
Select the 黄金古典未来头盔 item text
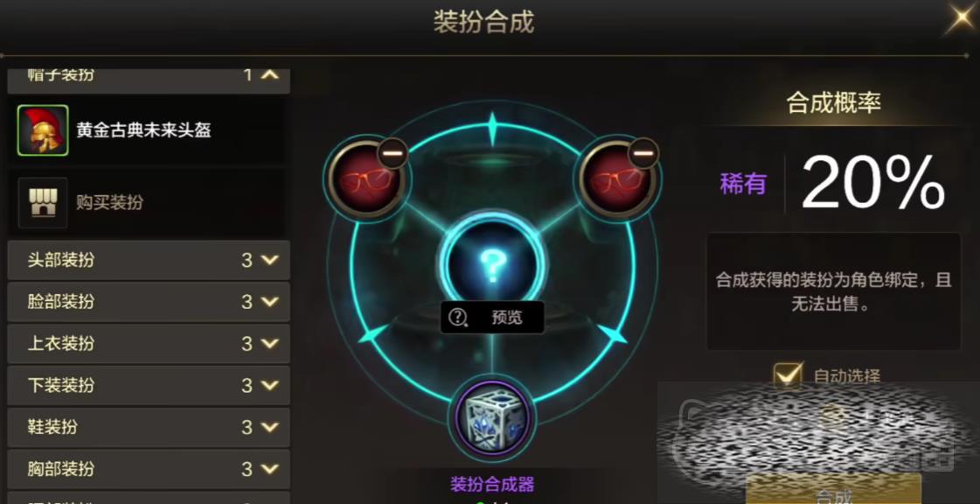coord(143,130)
